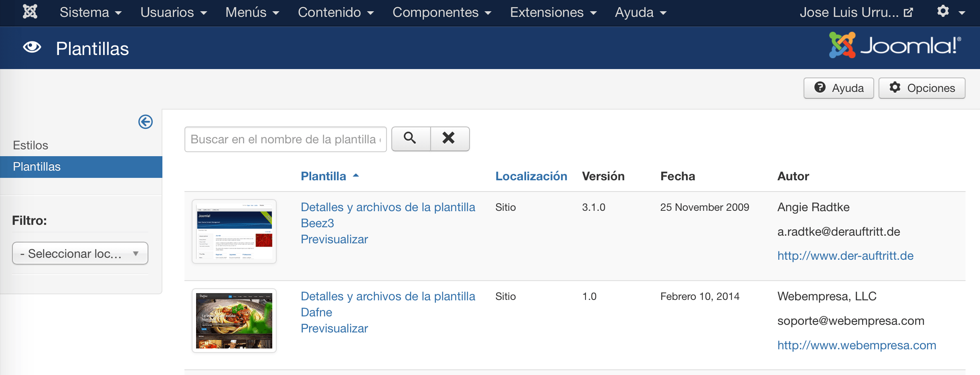
Task: Sort by Localización column header
Action: [x=531, y=176]
